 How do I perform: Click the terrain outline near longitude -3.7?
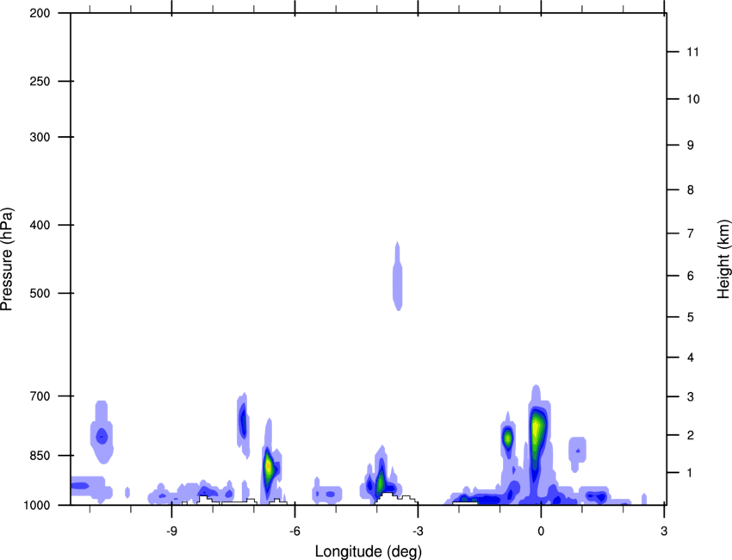point(396,498)
